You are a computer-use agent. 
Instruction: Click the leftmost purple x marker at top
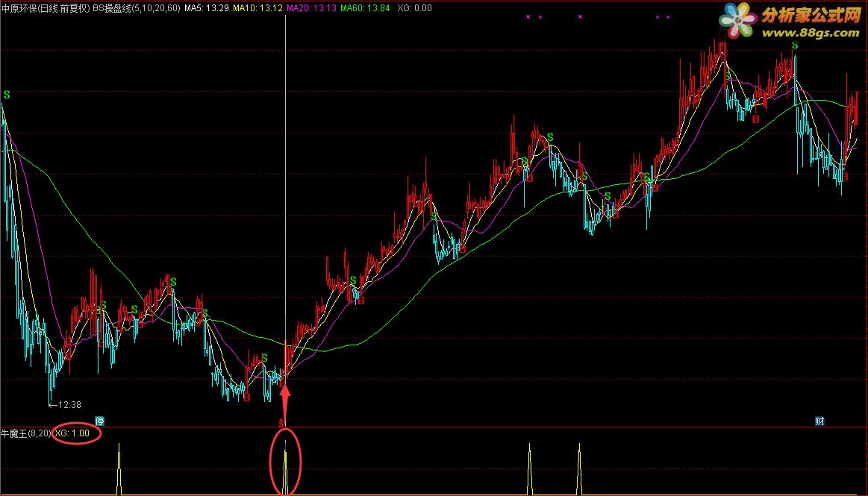[528, 17]
